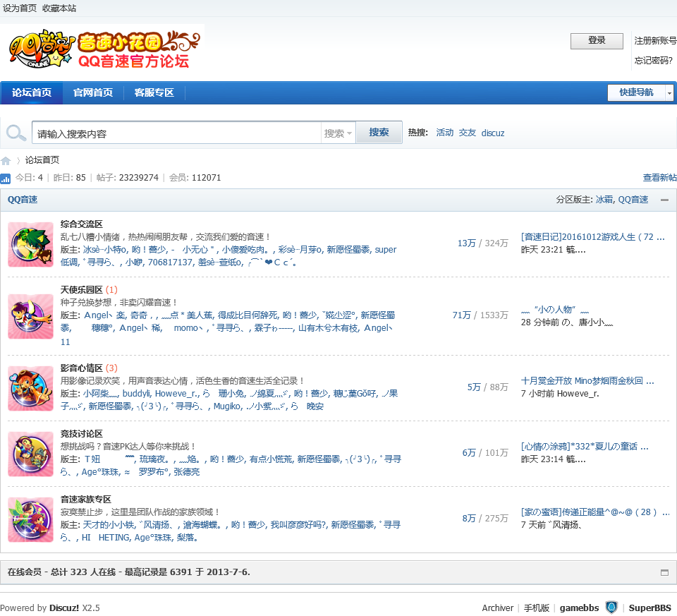Go to the 官网首页 nav tab
This screenshot has height=616, width=677.
[x=93, y=92]
